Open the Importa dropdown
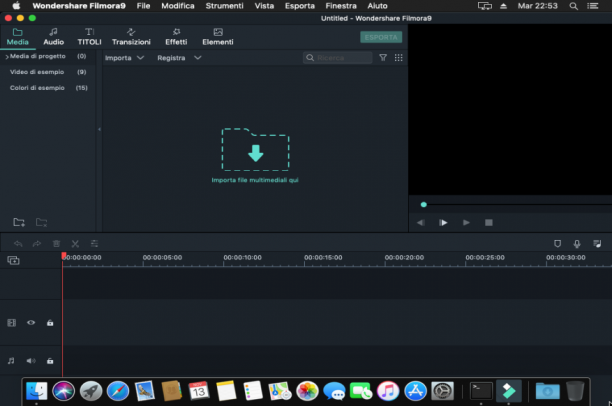Screen dimensions: 612x406 pyautogui.click(x=125, y=58)
